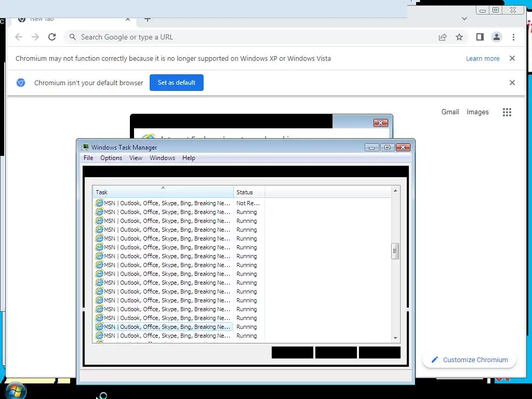Open the Chromium profile avatar
This screenshot has height=399, width=532.
pyautogui.click(x=496, y=37)
